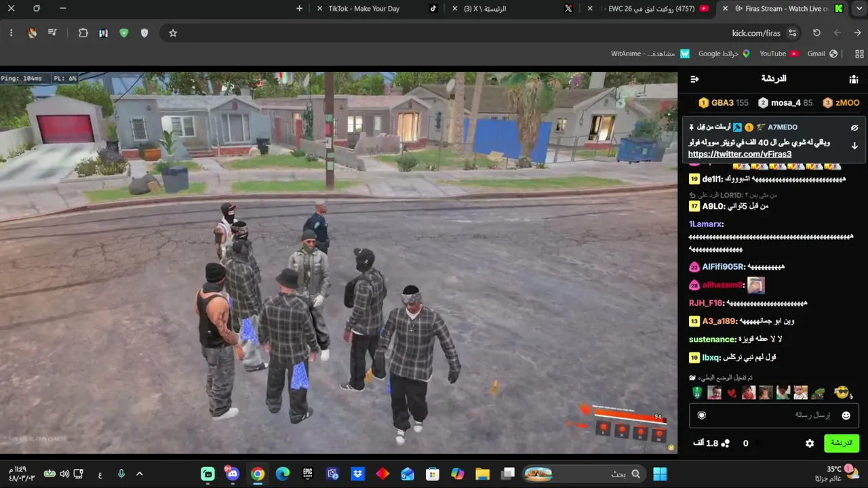Open the WitAnime bookmark
The image size is (868, 488).
(x=650, y=54)
